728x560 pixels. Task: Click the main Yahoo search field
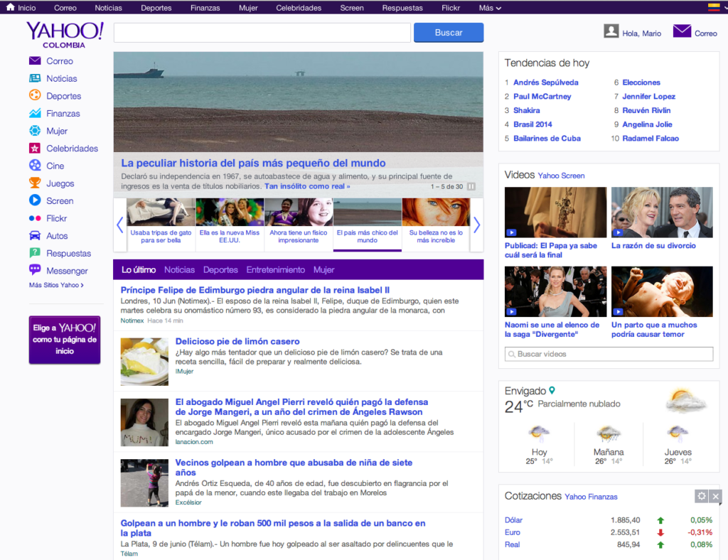click(262, 33)
